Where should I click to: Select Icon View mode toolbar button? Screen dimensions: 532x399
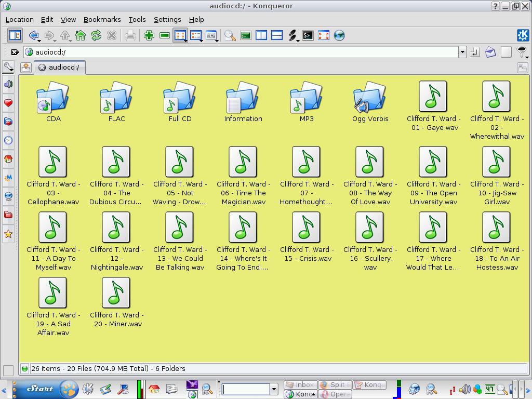tap(180, 35)
